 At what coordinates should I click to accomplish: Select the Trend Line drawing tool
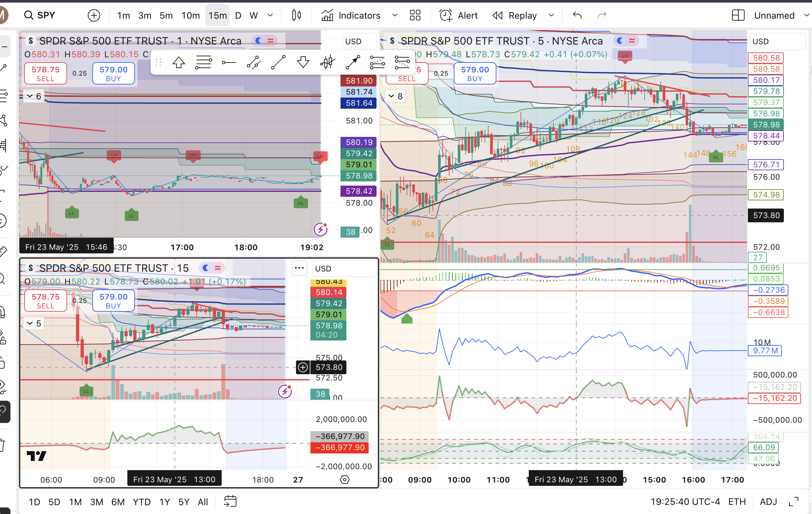[278, 63]
